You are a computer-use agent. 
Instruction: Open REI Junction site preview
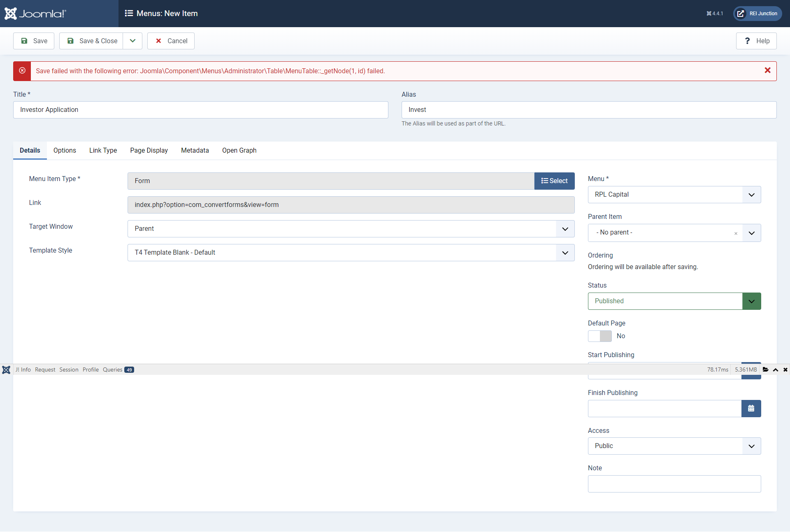click(x=757, y=14)
